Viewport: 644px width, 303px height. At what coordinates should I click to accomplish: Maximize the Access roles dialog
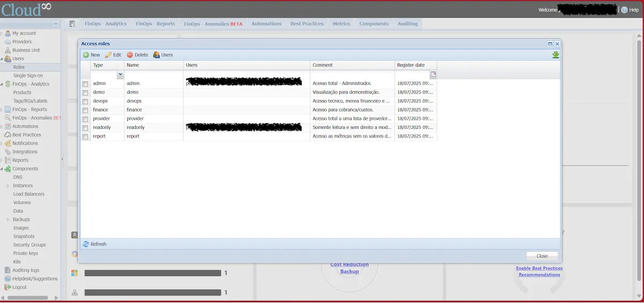(x=550, y=44)
